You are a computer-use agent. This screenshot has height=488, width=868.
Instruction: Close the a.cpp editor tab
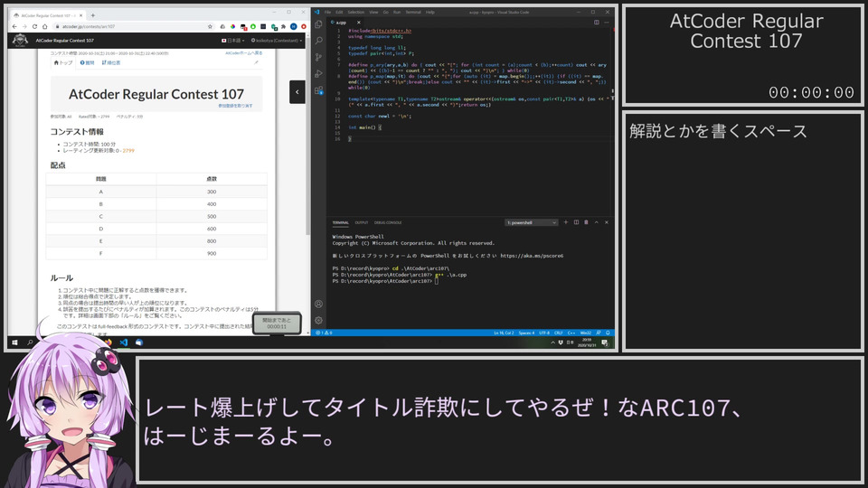tap(359, 22)
